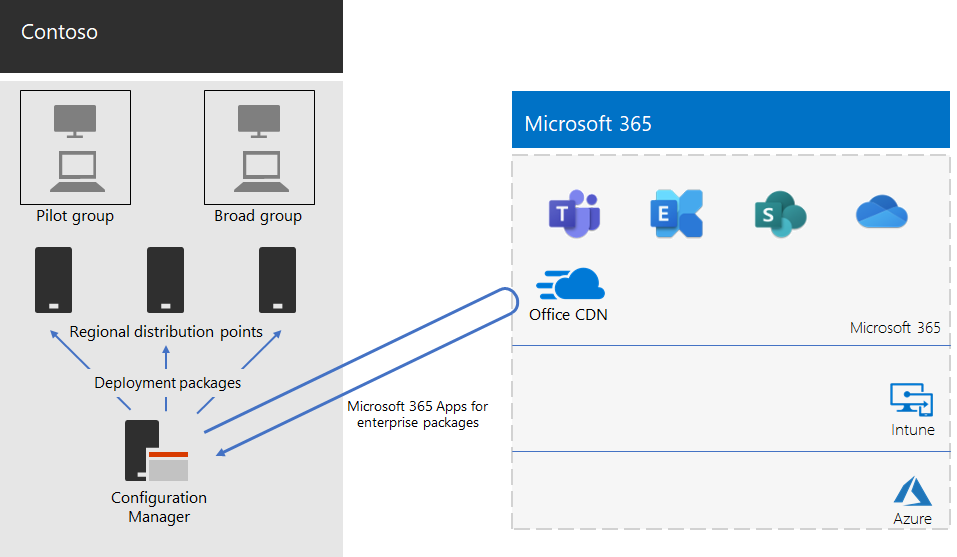957x557 pixels.
Task: Click the Office CDN cloud icon
Action: [570, 284]
